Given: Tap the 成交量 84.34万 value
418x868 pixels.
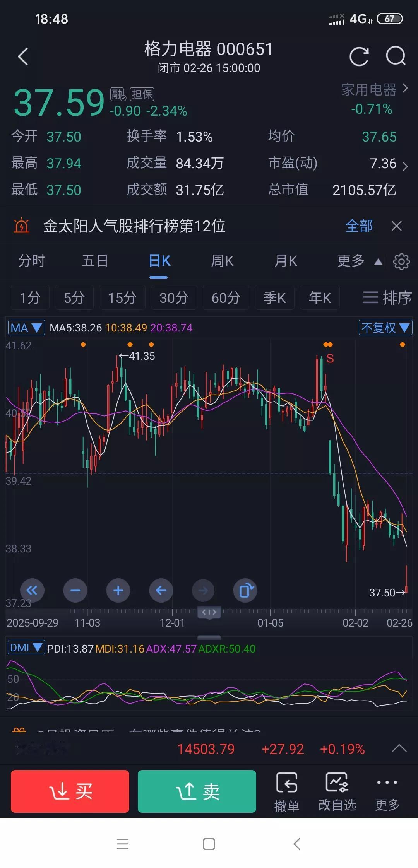Looking at the screenshot, I should (x=200, y=163).
